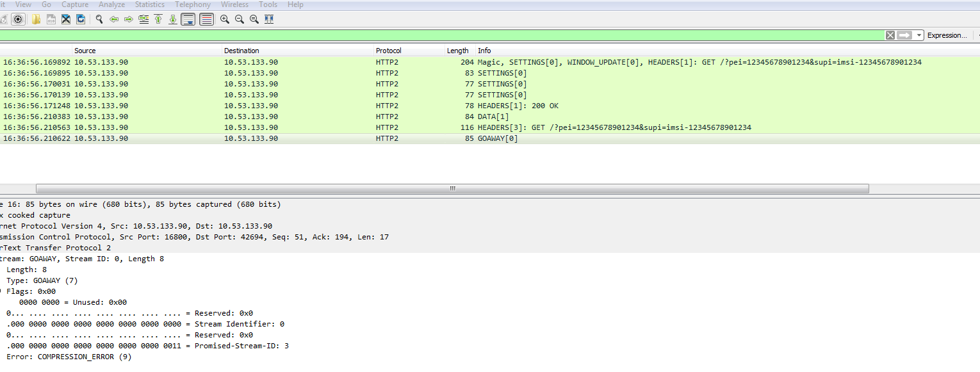Viewport: 980px width, 372px height.
Task: Click the resize columns toolbar icon
Action: [269, 19]
